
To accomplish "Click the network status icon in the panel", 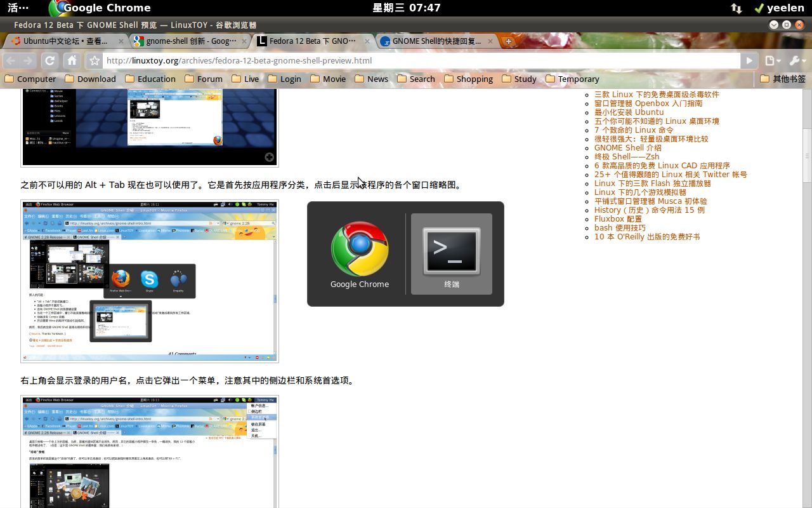I will coord(737,8).
